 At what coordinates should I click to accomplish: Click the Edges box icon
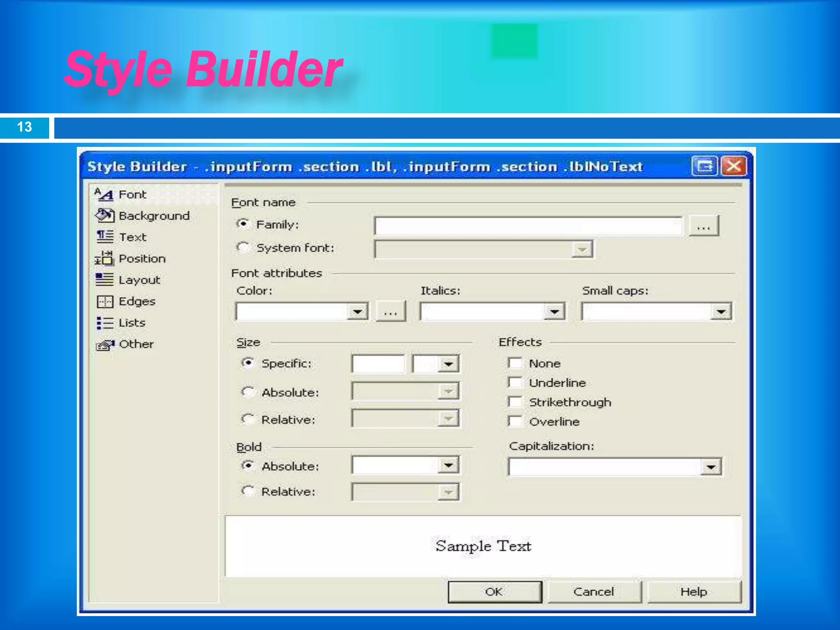click(105, 301)
